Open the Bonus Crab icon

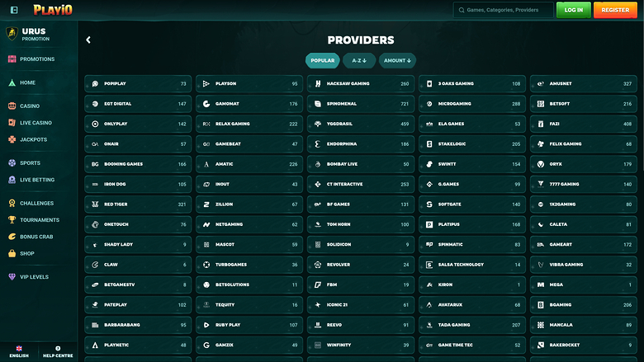12,237
